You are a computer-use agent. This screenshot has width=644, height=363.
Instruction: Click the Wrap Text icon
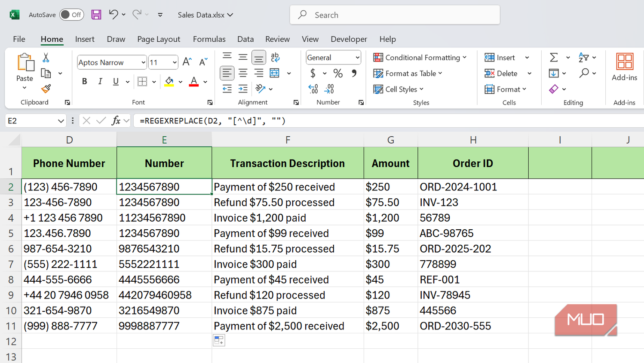275,57
